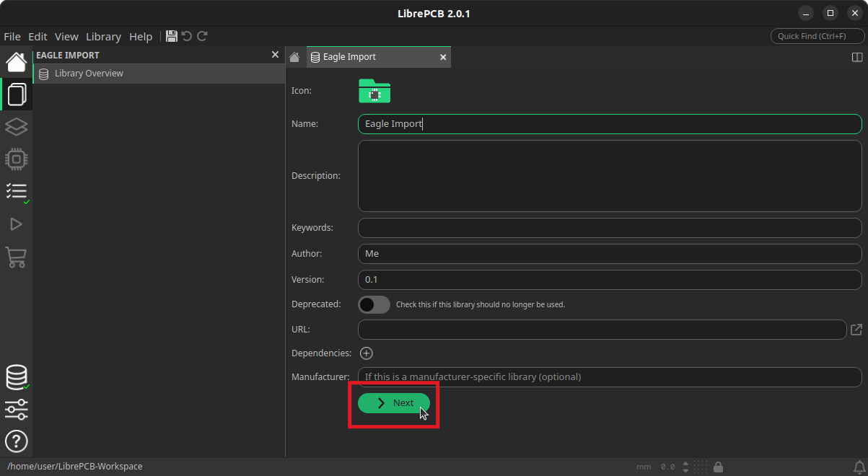Open the Help menu
Screen dimensions: 868x476
(141, 36)
